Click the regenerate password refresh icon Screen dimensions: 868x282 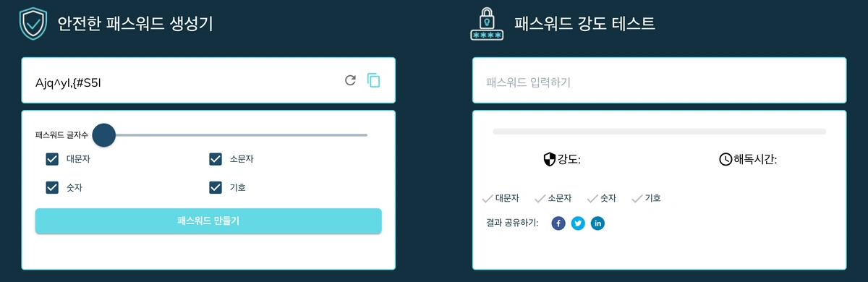coord(351,80)
